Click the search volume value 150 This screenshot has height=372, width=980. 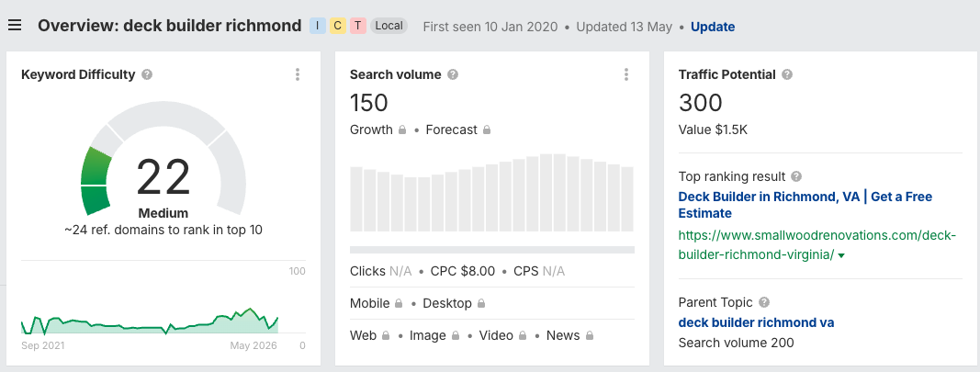point(368,103)
